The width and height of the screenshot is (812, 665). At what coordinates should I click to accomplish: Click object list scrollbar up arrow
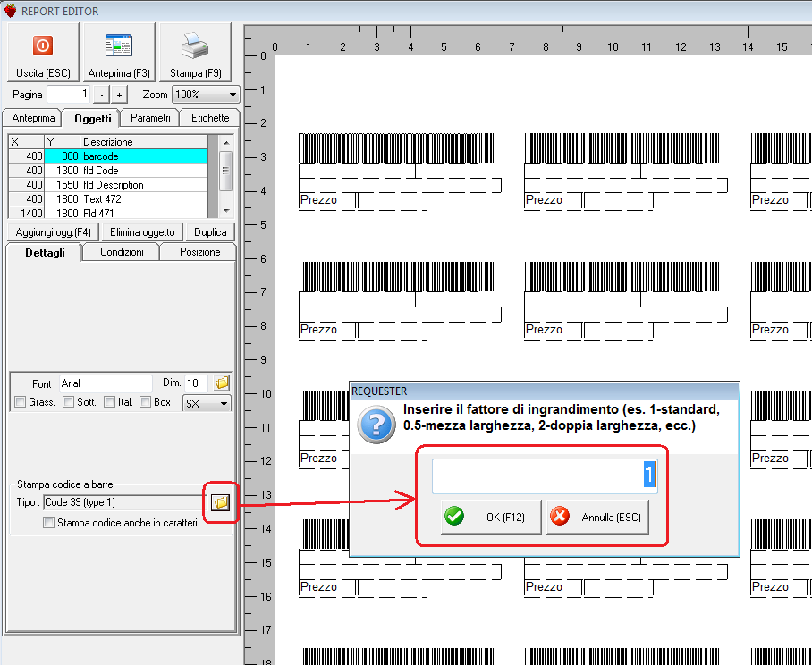(225, 142)
